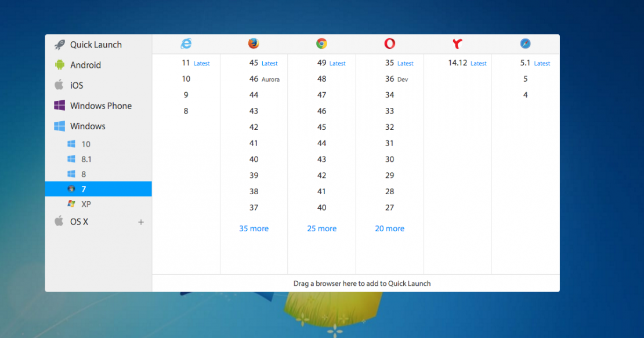Click the Internet Explorer browser icon
644x338 pixels.
pyautogui.click(x=186, y=43)
